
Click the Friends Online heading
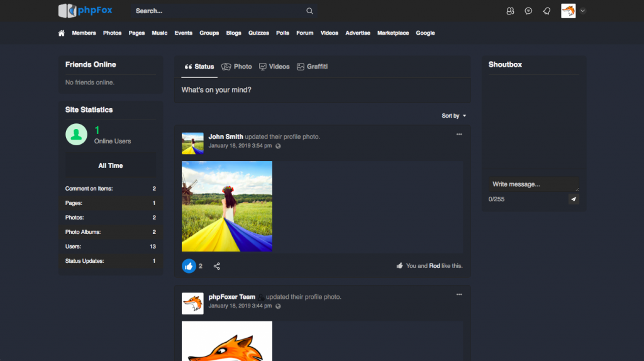click(x=91, y=65)
